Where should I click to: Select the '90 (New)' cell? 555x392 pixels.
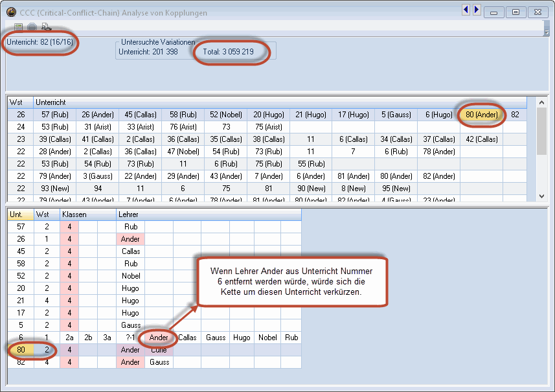(x=311, y=189)
